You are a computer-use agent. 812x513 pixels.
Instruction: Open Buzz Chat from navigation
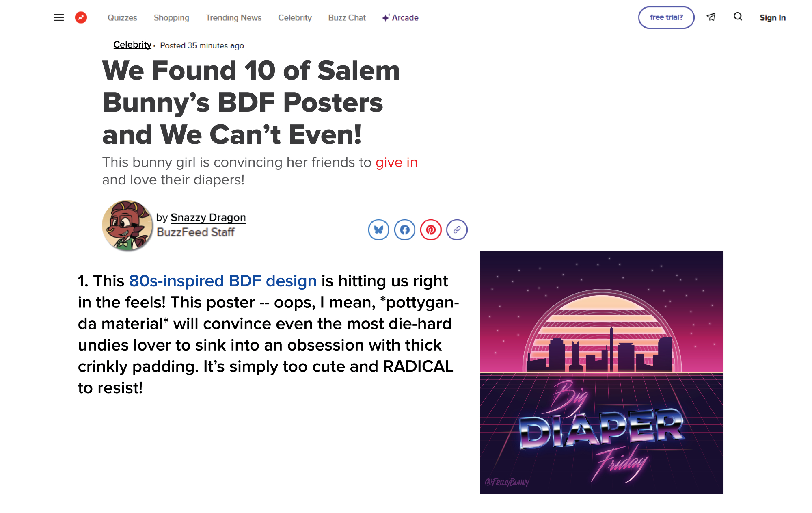[347, 18]
